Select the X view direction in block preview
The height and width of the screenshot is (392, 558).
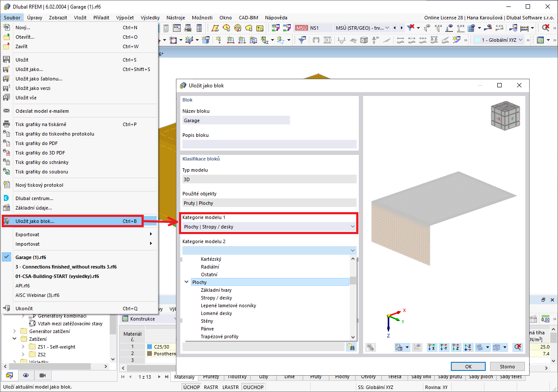tap(432, 347)
